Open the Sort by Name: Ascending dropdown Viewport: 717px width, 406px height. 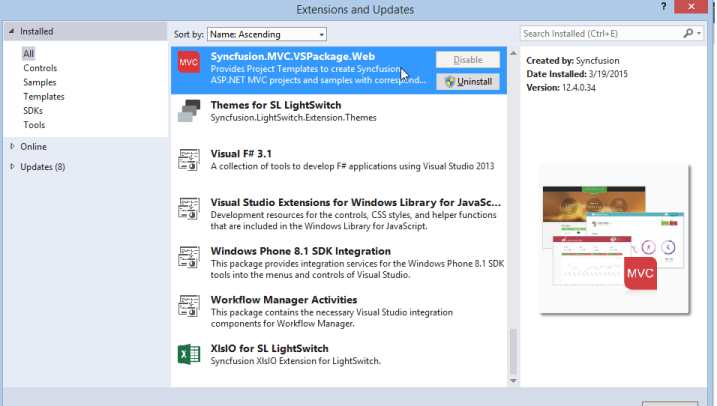point(267,34)
